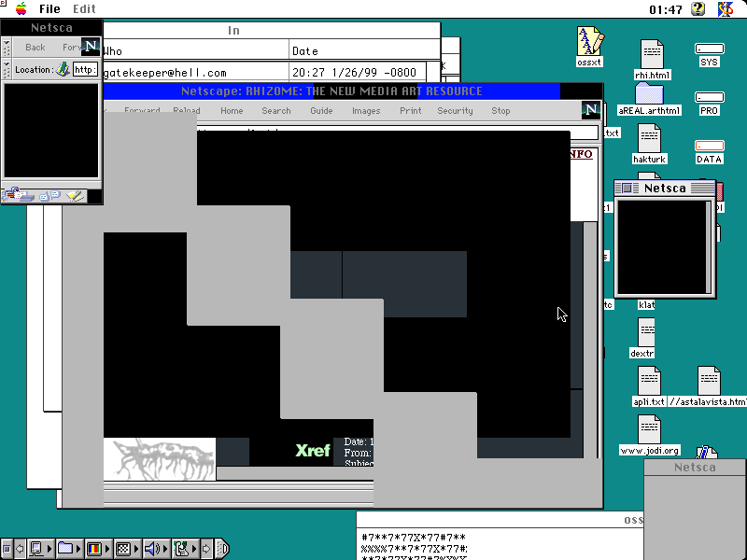The image size is (747, 560).
Task: Expand the sound volume Control Strip module
Action: 152,549
